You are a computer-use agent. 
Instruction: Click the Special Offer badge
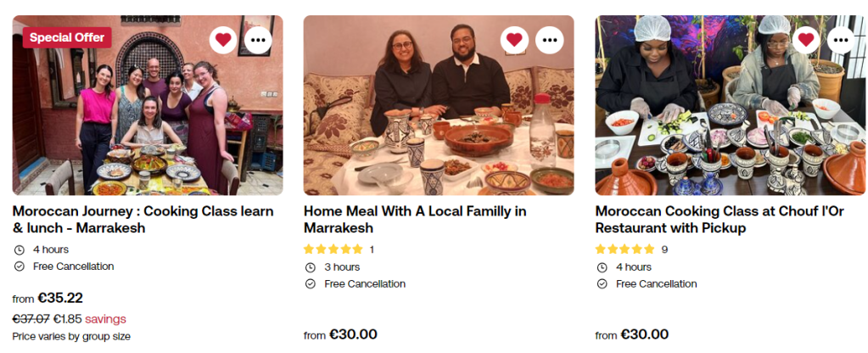[67, 37]
